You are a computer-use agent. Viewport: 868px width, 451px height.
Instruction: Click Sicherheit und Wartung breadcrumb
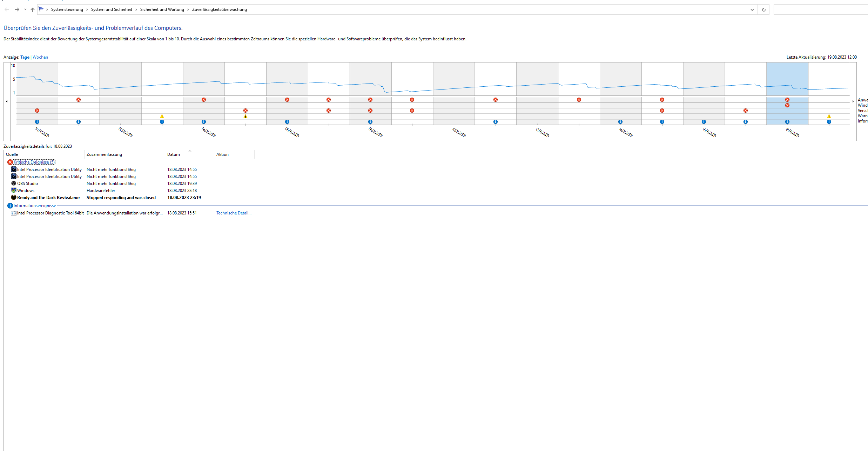162,9
